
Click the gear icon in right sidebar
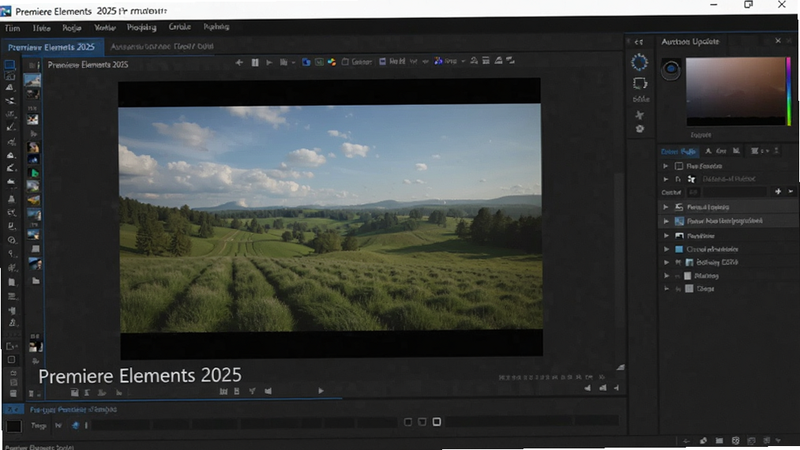[x=640, y=129]
